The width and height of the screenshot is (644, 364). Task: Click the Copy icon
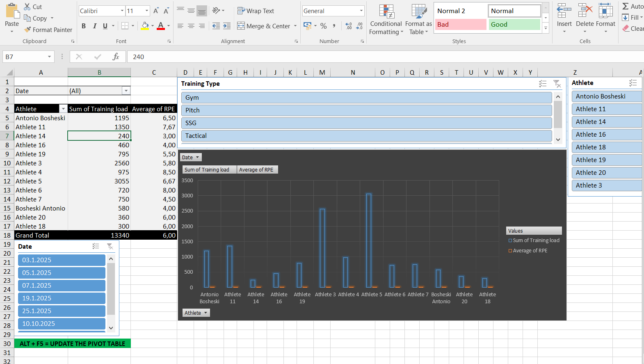[x=27, y=18]
